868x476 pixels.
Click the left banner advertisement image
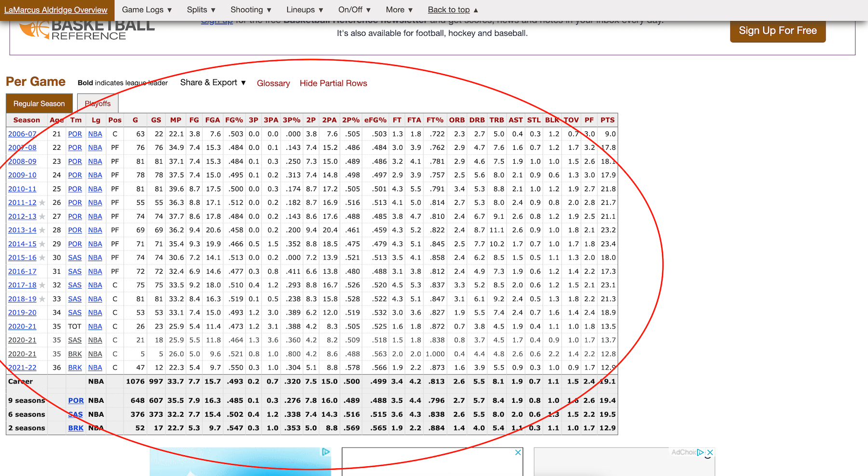pyautogui.click(x=240, y=462)
